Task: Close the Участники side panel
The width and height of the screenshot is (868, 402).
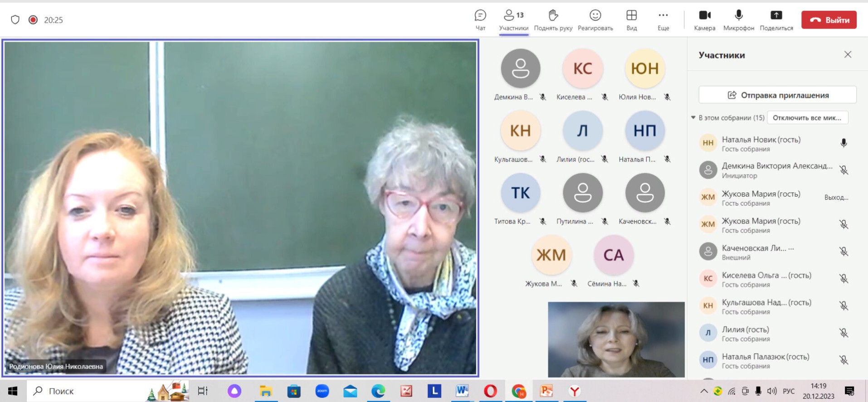Action: click(x=848, y=55)
